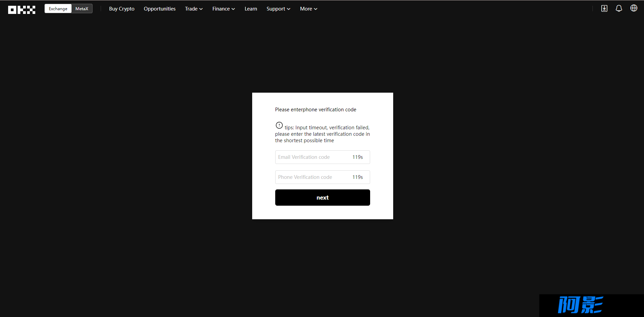Open notifications bell icon

point(619,8)
